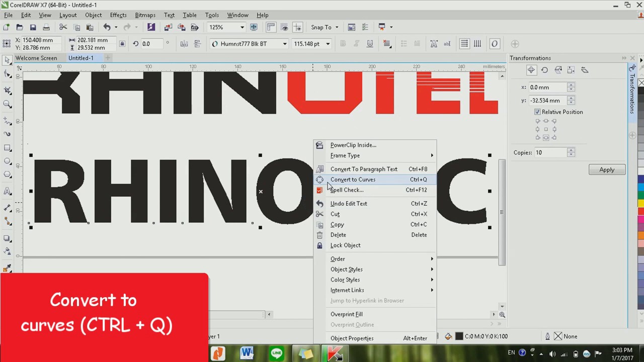Click the Underline text icon

click(x=370, y=44)
